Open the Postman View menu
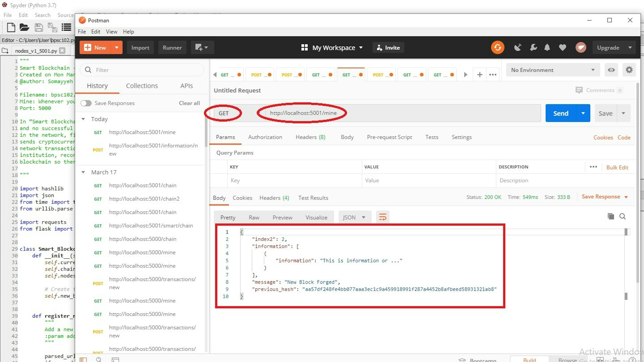The width and height of the screenshot is (644, 362). coord(112,32)
